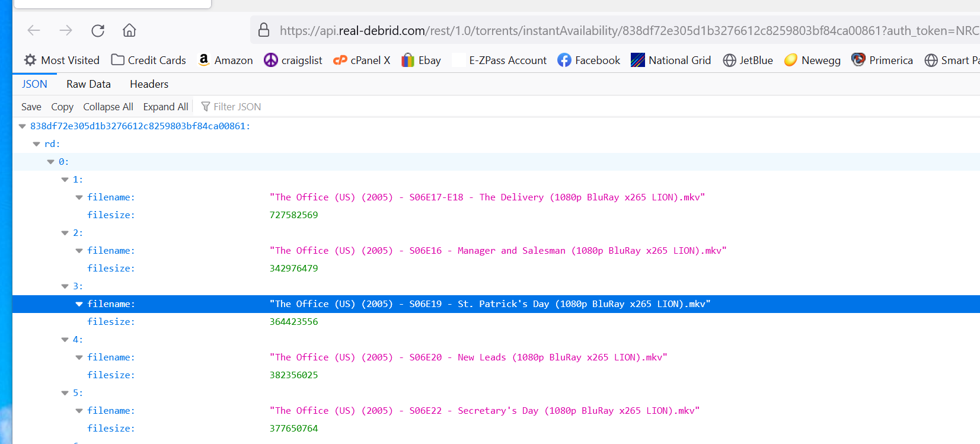
Task: Select The Delivery filename value
Action: [x=487, y=197]
